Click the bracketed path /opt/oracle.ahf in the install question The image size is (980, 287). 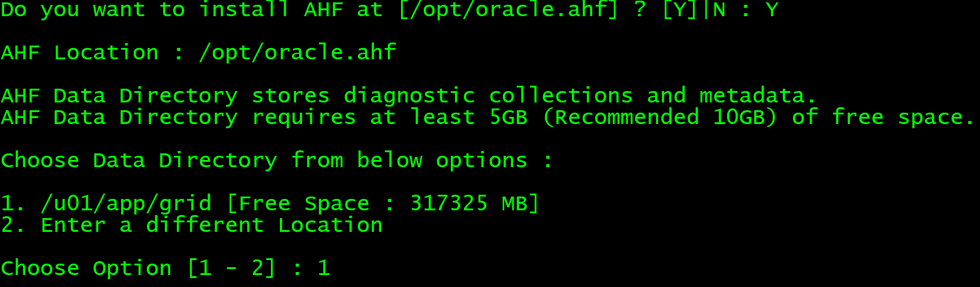[x=508, y=10]
